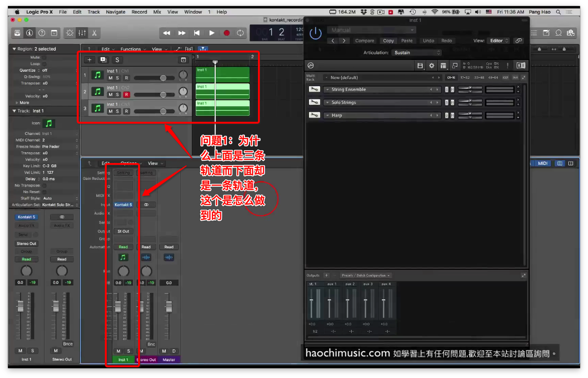The width and height of the screenshot is (588, 378).
Task: Open String Ensemble wrench edit icon
Action: pos(314,89)
